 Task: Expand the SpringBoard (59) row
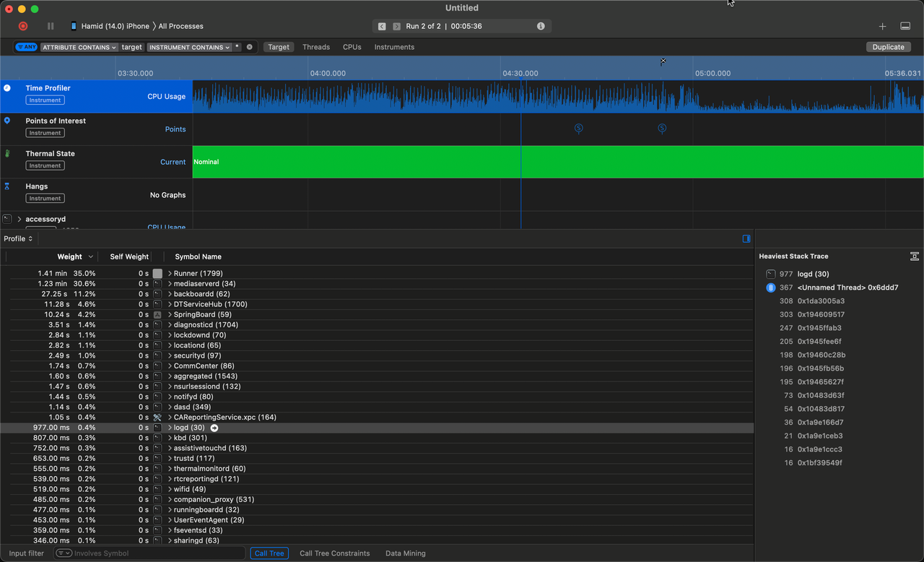tap(170, 315)
